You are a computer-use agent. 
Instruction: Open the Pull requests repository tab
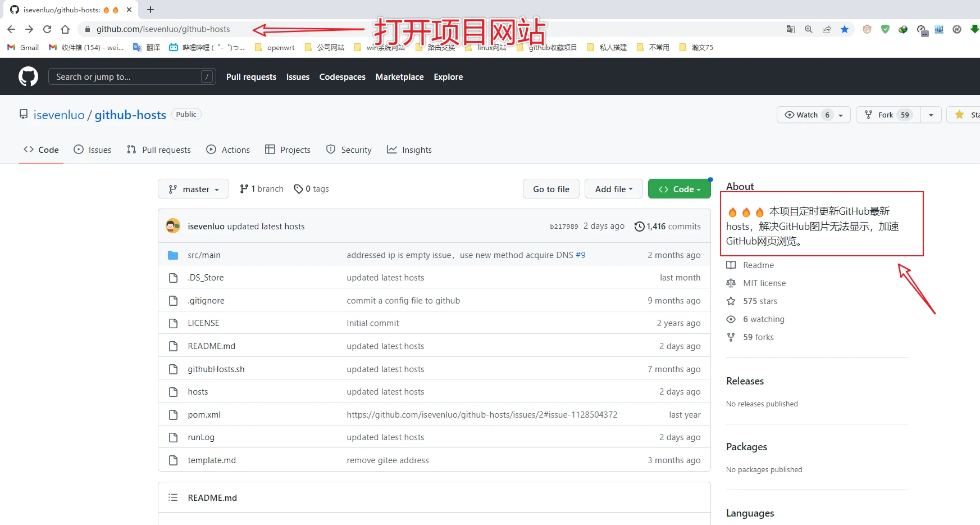click(x=159, y=150)
